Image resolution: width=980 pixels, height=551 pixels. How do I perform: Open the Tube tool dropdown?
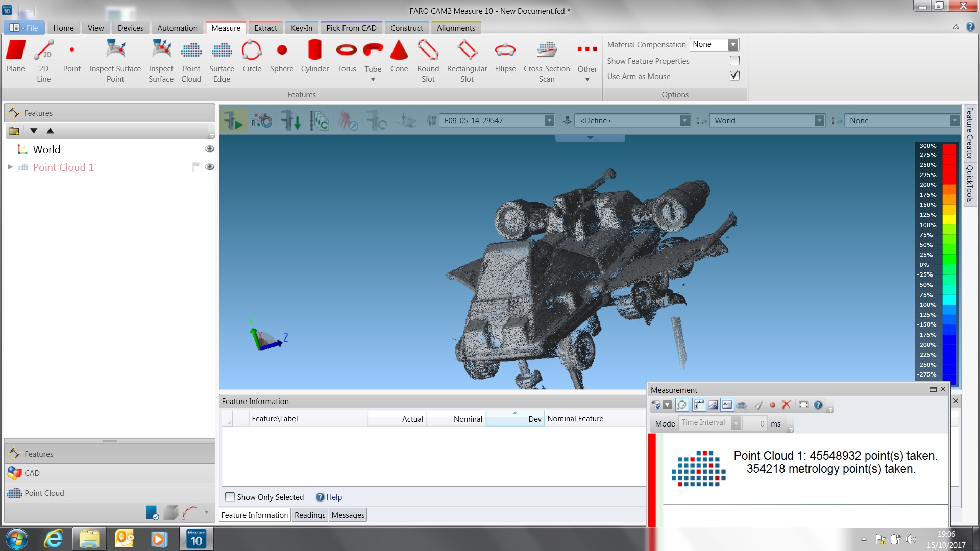(373, 80)
